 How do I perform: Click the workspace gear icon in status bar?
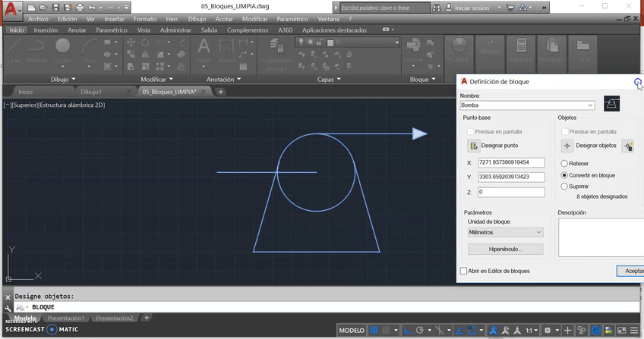(x=548, y=331)
